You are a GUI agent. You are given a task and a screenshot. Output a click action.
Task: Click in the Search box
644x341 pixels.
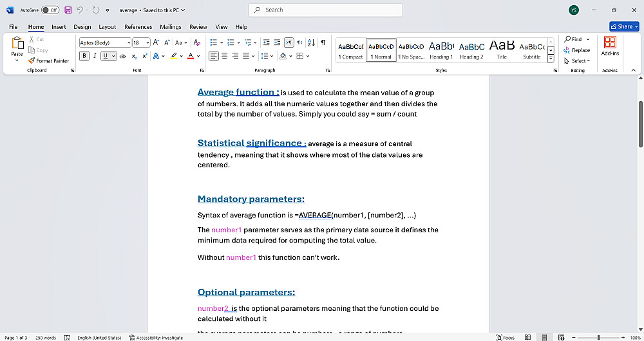click(325, 10)
